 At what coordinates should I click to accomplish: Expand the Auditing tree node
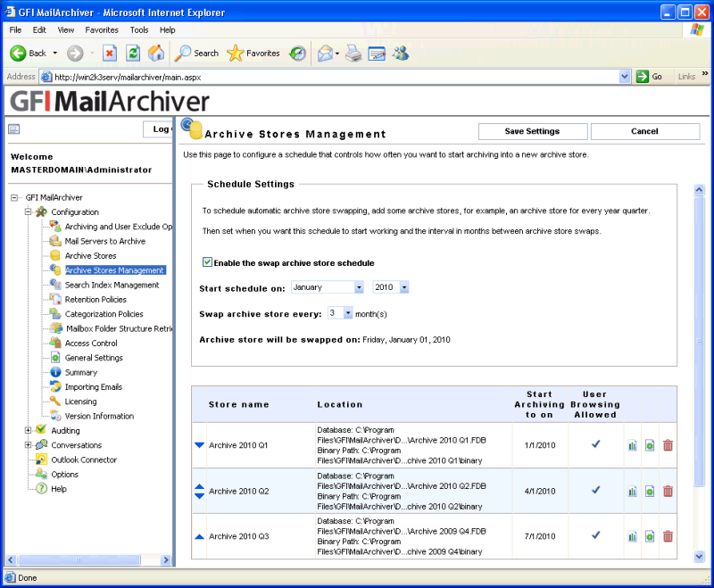pos(29,430)
